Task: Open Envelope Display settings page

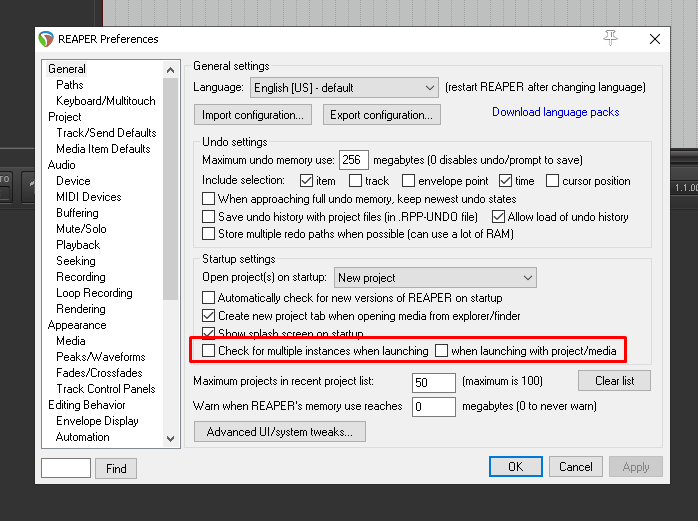Action: (97, 422)
